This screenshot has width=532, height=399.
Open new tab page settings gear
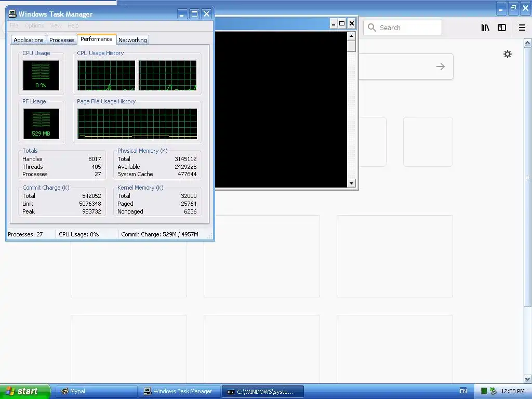508,54
